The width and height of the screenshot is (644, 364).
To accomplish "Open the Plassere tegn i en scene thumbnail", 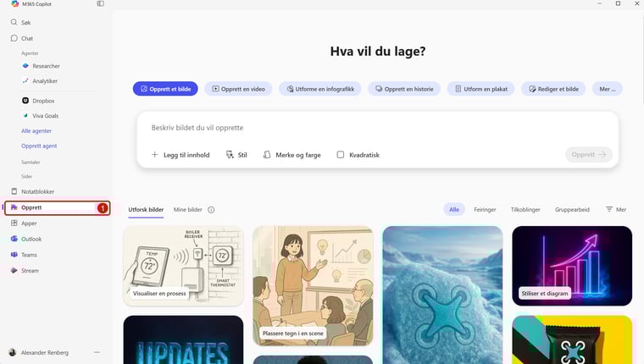I will coord(313,285).
